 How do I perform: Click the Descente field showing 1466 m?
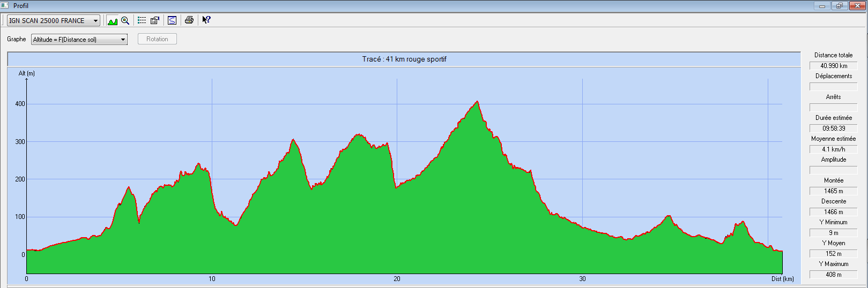click(834, 212)
